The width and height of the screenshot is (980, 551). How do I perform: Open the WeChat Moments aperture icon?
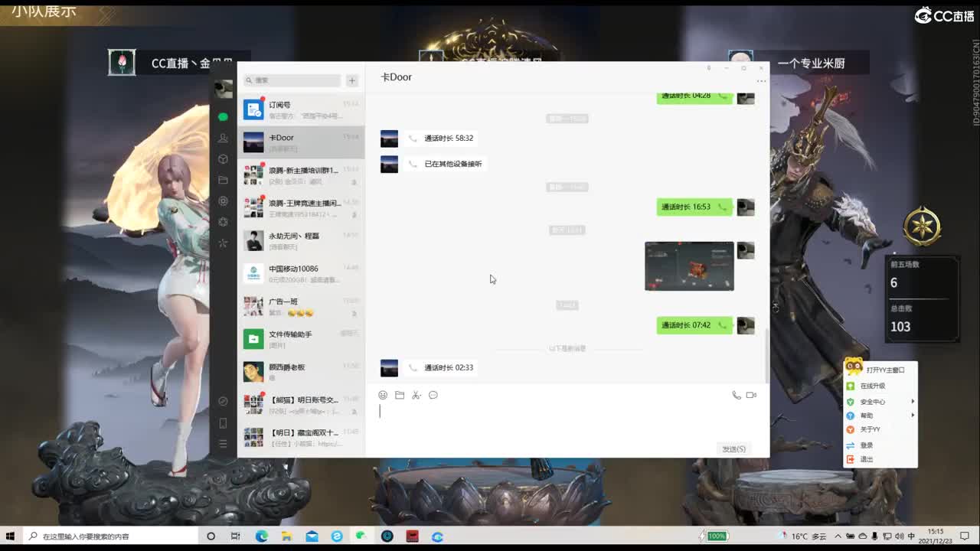pos(223,201)
